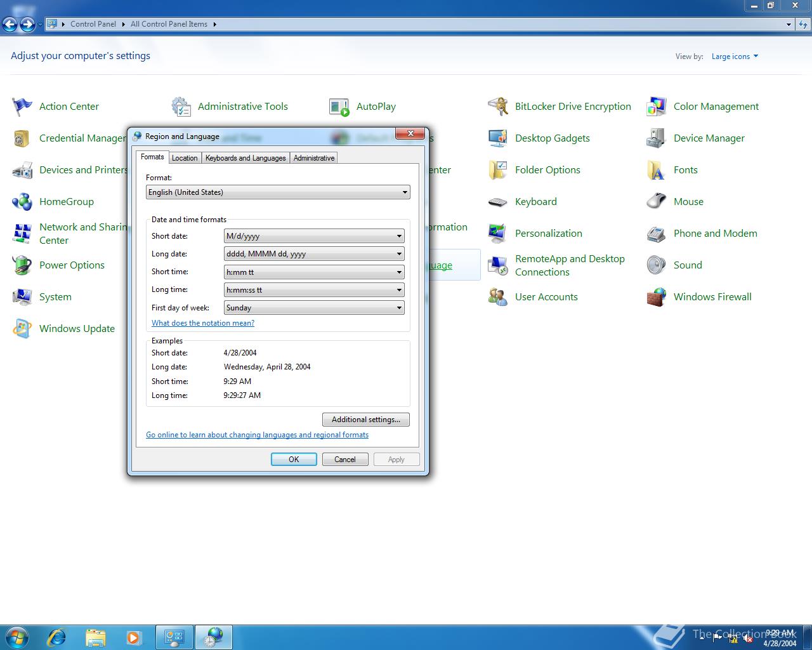Click the OK button
Viewport: 812px width, 650px height.
coord(294,460)
